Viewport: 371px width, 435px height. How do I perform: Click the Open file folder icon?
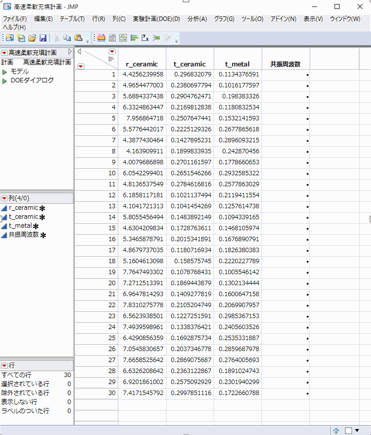point(32,38)
